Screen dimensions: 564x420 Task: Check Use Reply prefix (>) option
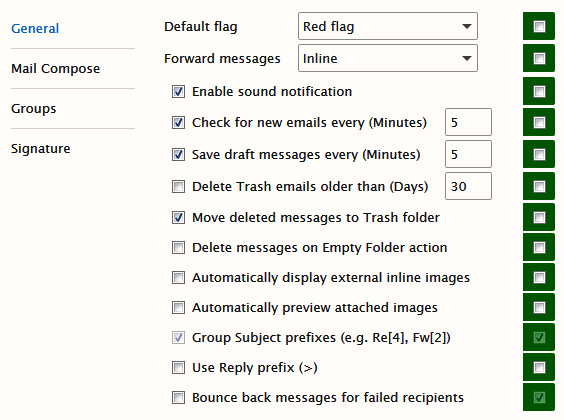click(x=178, y=368)
